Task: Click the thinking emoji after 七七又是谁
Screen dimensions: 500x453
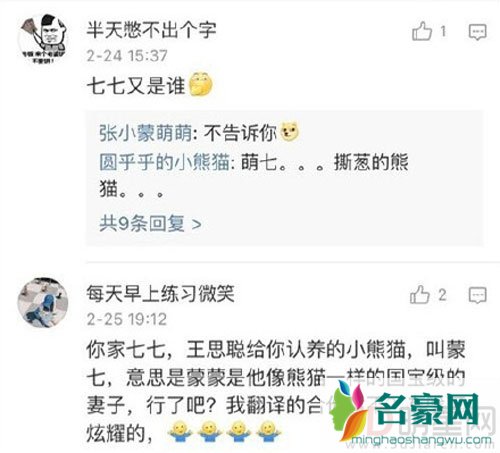Action: (x=201, y=84)
